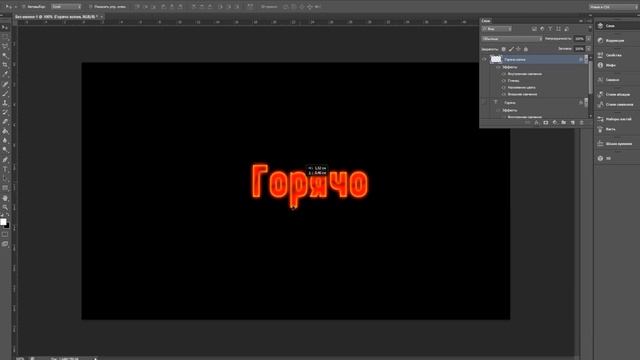Filter layers by smart objects icon
The width and height of the screenshot is (640, 360).
click(x=567, y=29)
